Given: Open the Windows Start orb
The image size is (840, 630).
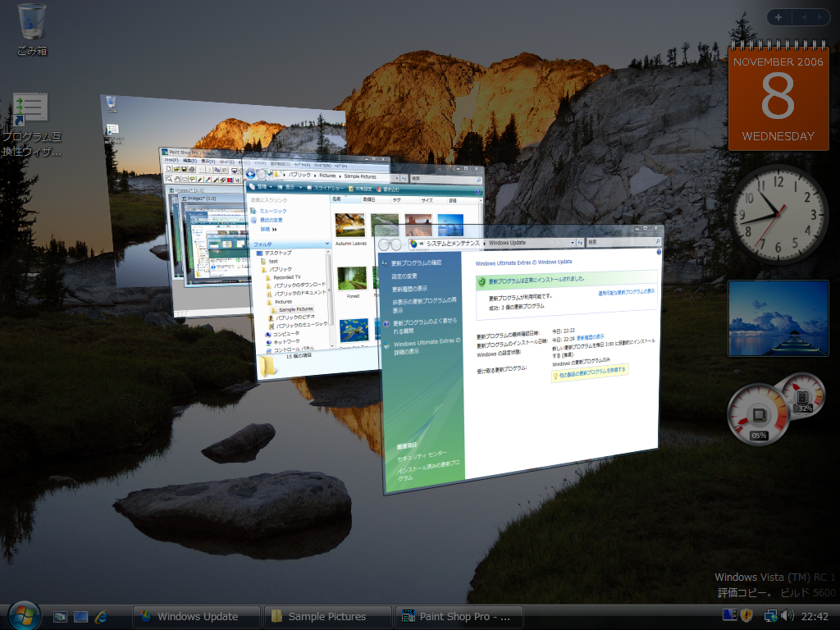Looking at the screenshot, I should pos(24,615).
